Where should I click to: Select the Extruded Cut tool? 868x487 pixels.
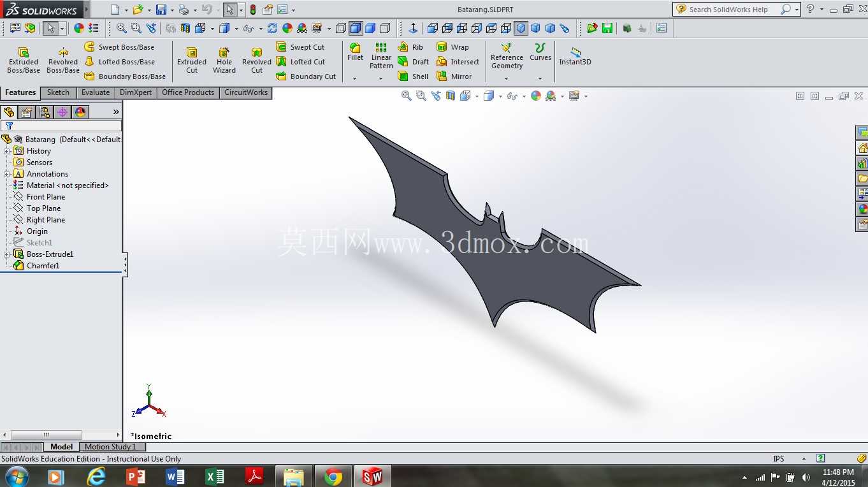click(x=192, y=60)
